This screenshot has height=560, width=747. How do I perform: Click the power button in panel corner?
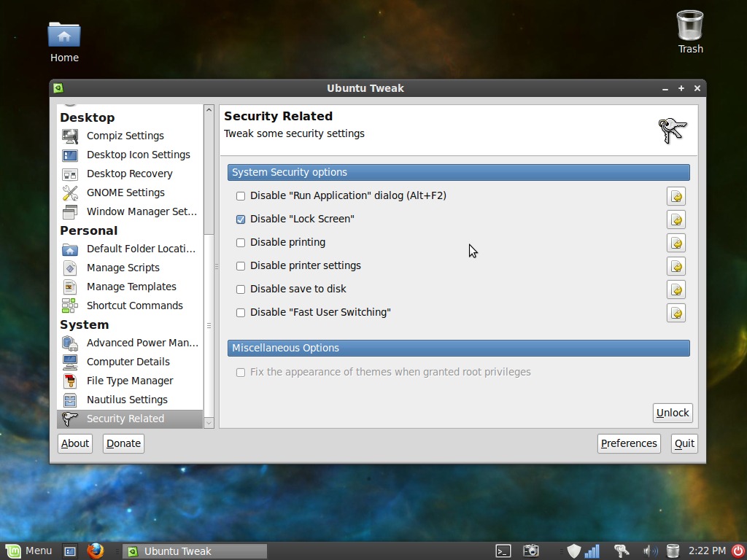738,551
